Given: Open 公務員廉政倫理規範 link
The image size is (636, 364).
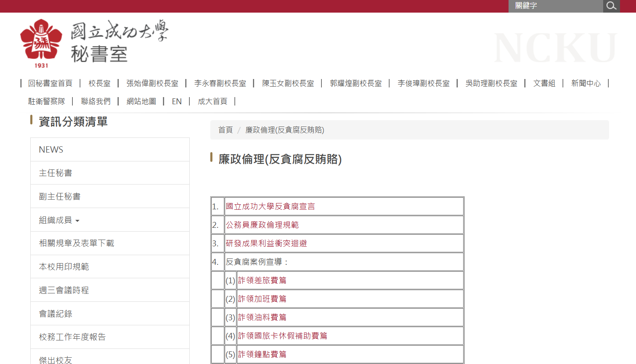Looking at the screenshot, I should 262,225.
